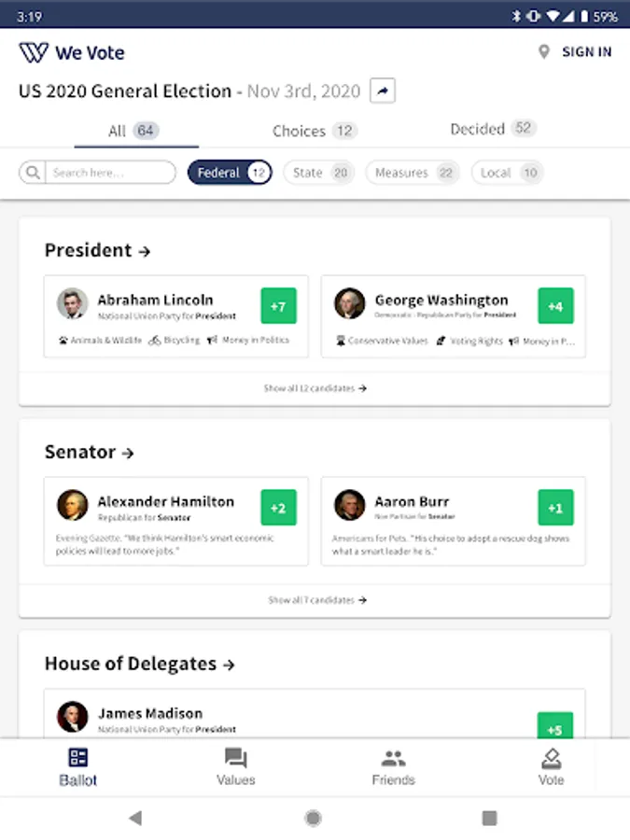Image resolution: width=630 pixels, height=840 pixels.
Task: Tap the location pin icon
Action: pyautogui.click(x=544, y=52)
